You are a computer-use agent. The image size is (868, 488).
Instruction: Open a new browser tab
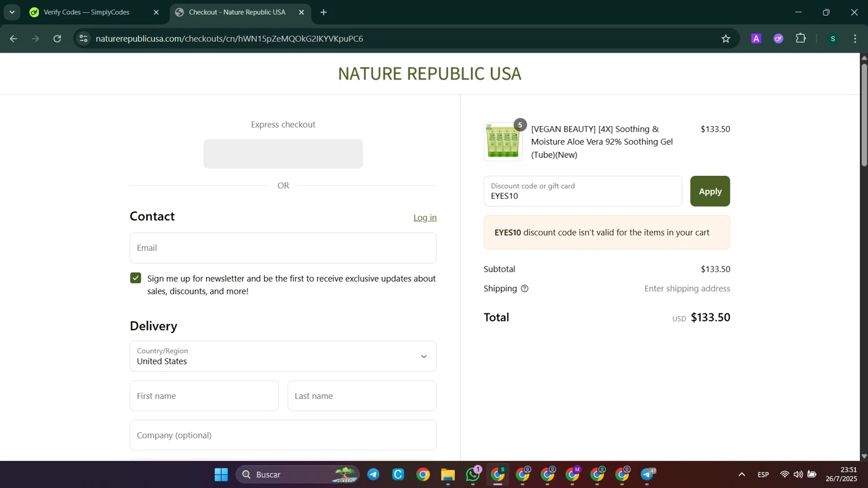323,12
